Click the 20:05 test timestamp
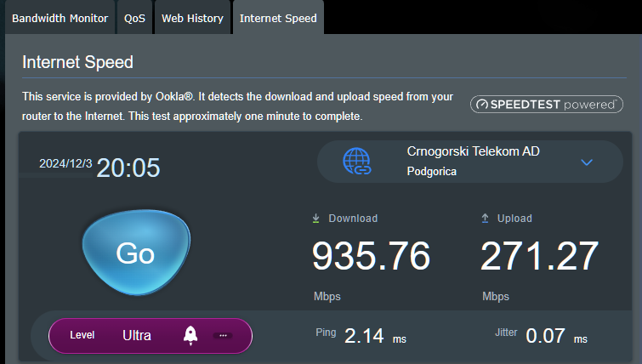This screenshot has height=364, width=642. tap(128, 168)
